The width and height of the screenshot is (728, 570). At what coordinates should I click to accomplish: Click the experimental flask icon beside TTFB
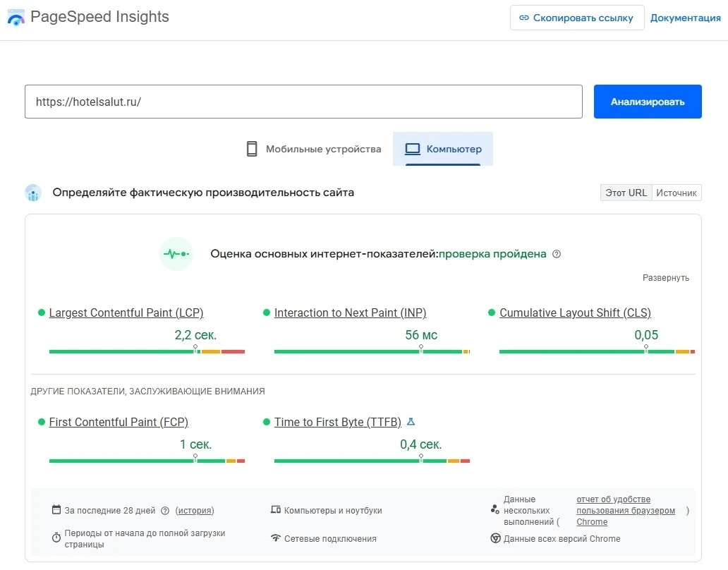coord(411,422)
